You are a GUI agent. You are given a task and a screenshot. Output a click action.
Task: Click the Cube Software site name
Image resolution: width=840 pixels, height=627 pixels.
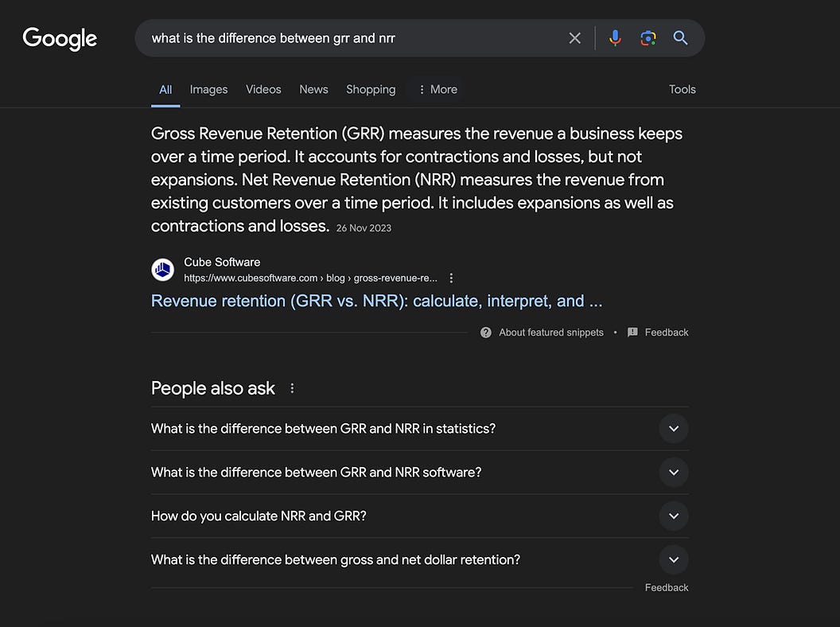(x=222, y=262)
